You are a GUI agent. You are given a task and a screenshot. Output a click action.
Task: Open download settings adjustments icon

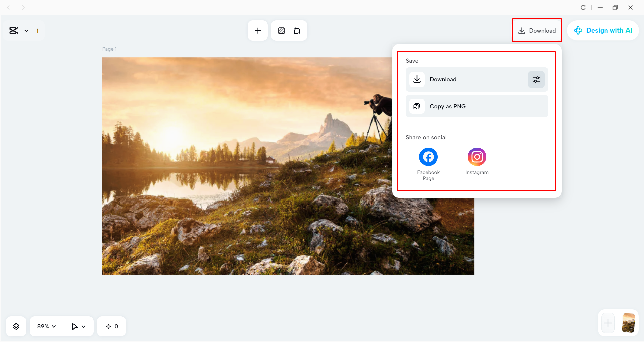click(x=536, y=79)
